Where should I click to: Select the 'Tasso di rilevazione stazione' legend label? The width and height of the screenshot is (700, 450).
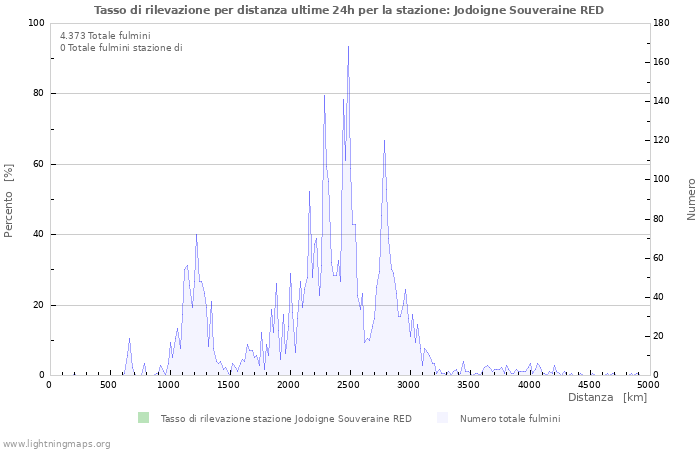pyautogui.click(x=286, y=418)
